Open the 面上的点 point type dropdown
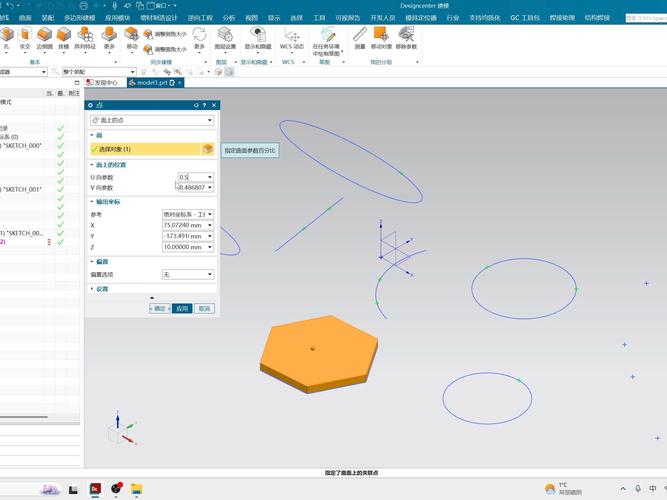The width and height of the screenshot is (667, 500). point(152,120)
